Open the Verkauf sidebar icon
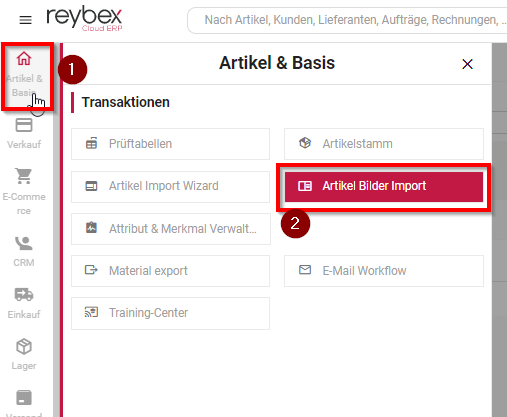The image size is (507, 417). point(24,126)
